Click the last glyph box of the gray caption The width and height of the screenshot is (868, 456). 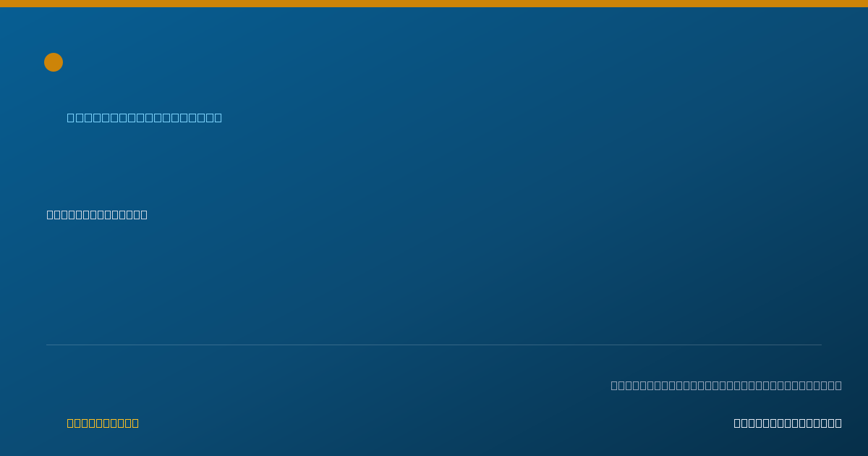[x=838, y=385]
